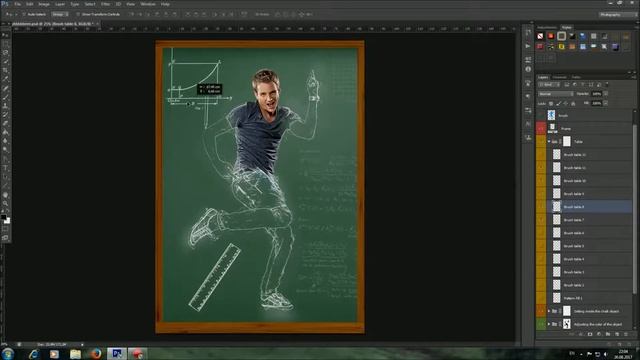This screenshot has height=360, width=640.
Task: Click the foreground color swatch
Action: [x=4, y=217]
